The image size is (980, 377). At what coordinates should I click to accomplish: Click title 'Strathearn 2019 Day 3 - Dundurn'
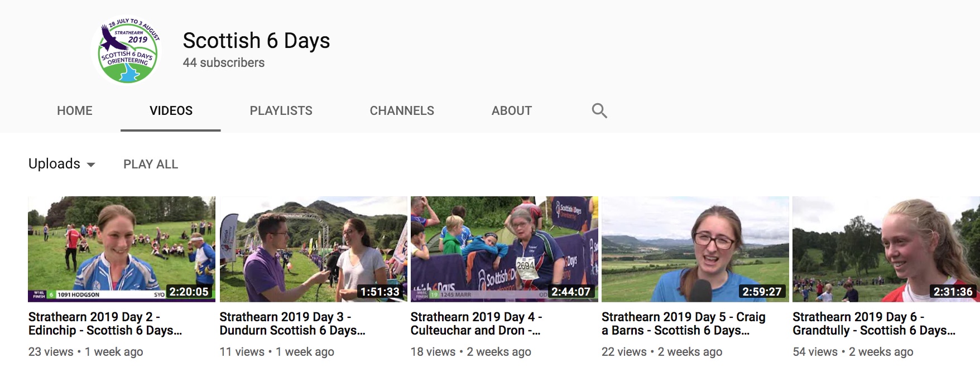292,323
